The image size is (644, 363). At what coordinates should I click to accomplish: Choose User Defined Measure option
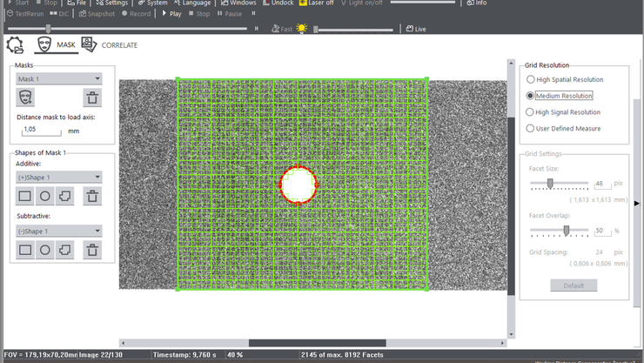tap(532, 129)
